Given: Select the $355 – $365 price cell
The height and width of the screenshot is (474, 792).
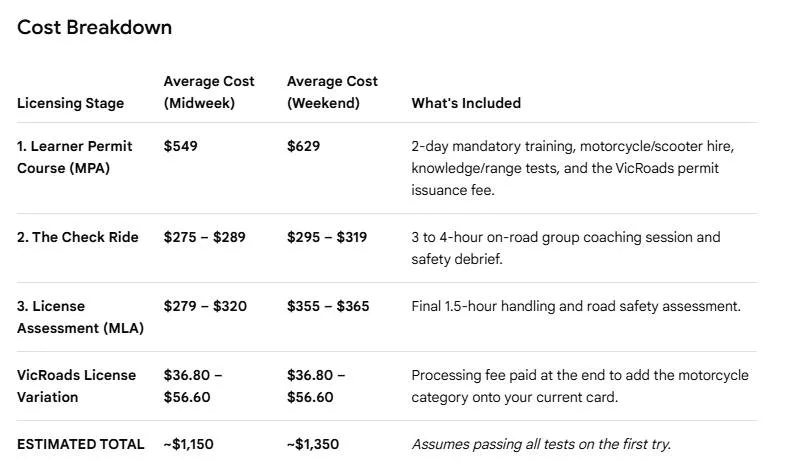Looking at the screenshot, I should pos(328,306).
